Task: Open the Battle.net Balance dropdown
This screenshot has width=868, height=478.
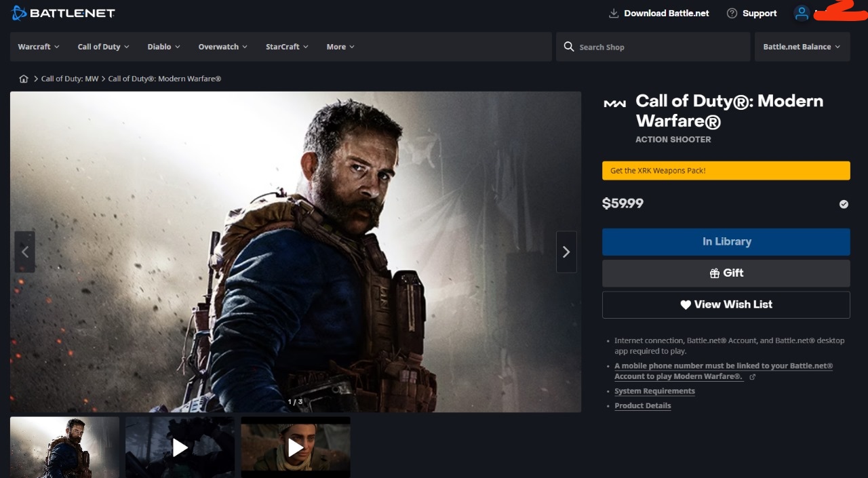Action: pos(802,47)
